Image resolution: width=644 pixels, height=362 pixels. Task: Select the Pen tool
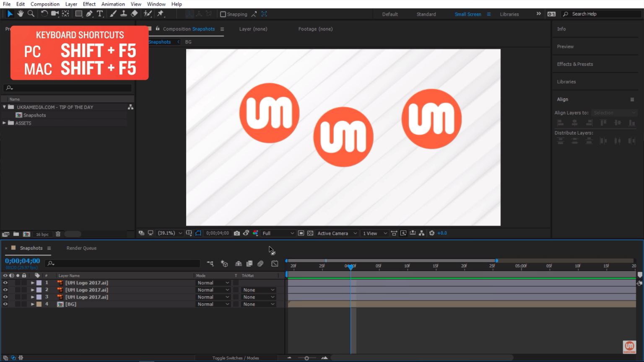pos(89,14)
